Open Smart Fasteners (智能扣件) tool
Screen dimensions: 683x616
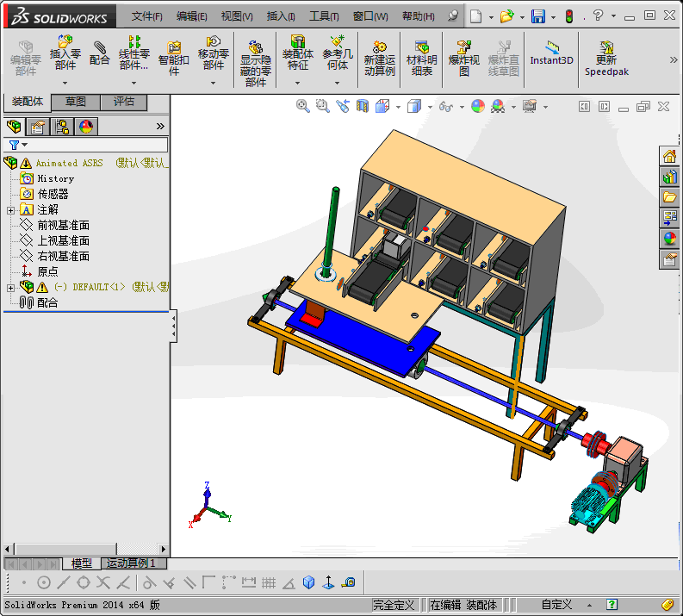(x=173, y=59)
